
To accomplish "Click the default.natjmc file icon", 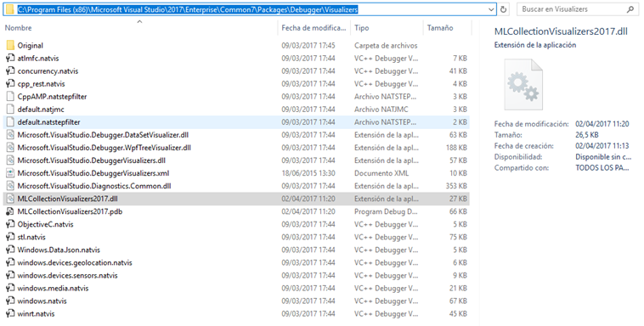I will click(10, 110).
